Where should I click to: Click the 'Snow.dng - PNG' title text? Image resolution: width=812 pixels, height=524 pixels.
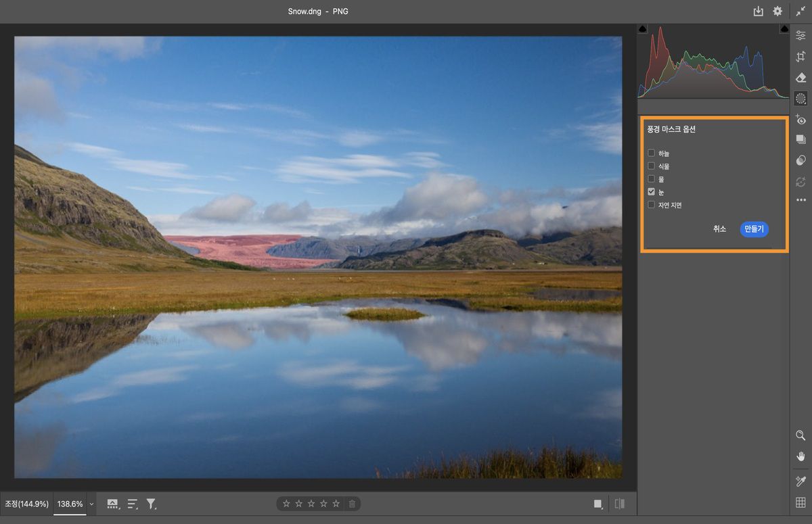(318, 11)
